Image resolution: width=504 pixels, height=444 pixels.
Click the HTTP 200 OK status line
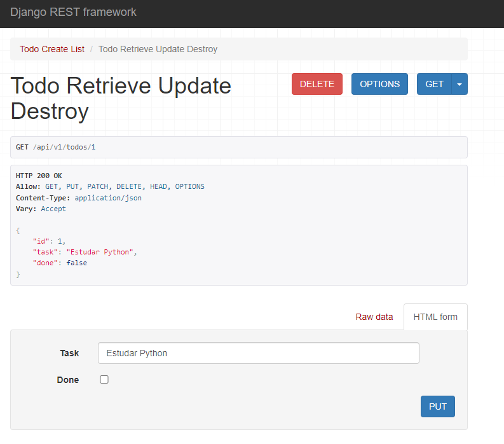[x=39, y=176]
